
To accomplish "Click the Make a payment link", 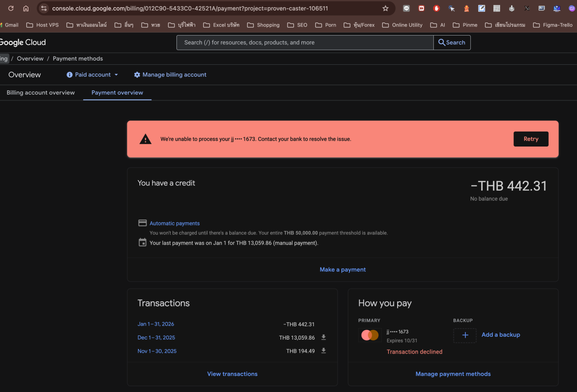I will click(342, 269).
